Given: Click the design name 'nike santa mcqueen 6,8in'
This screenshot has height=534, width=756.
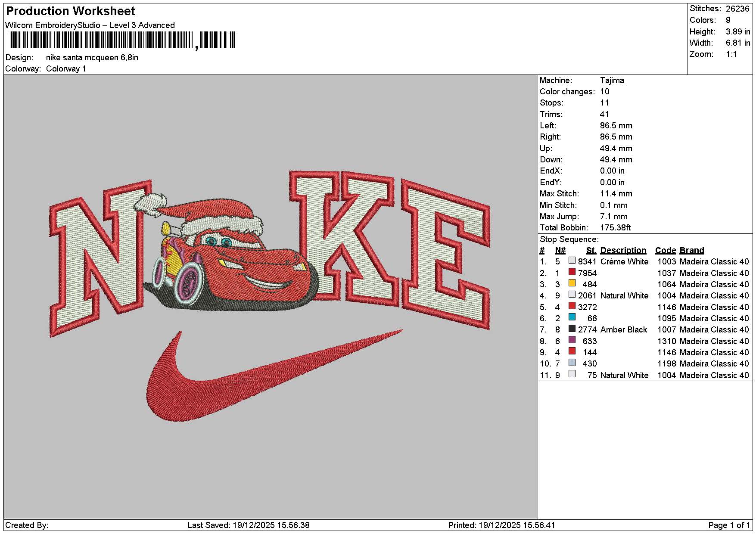Looking at the screenshot, I should pos(92,58).
